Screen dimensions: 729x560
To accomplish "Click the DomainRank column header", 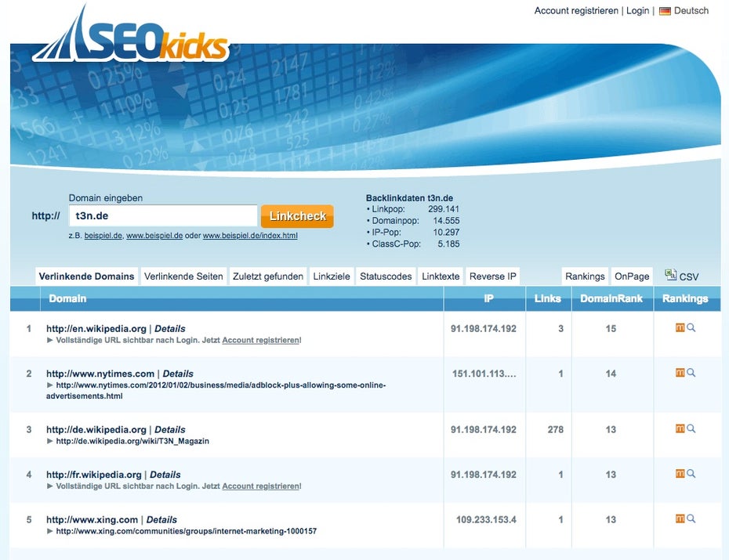I will (x=611, y=298).
